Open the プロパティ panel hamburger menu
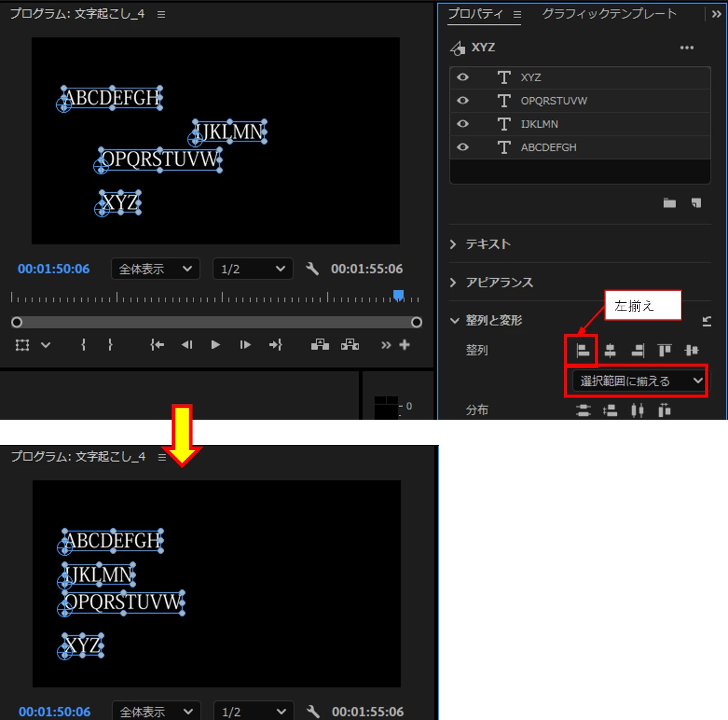 click(x=517, y=14)
